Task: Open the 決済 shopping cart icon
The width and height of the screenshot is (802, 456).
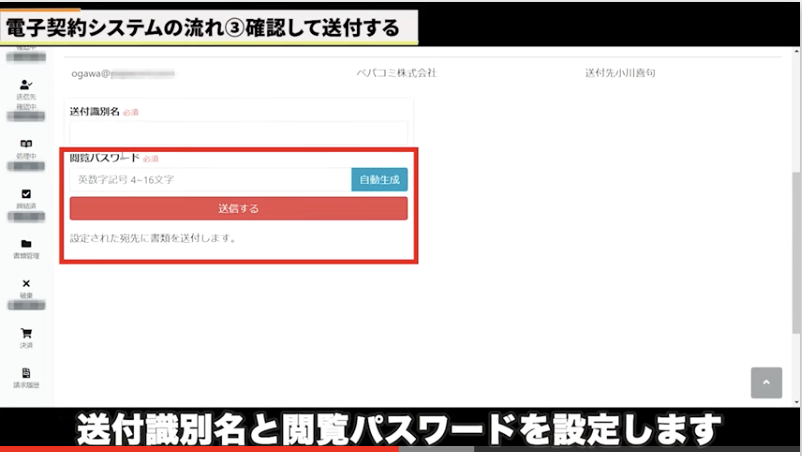Action: pos(26,335)
